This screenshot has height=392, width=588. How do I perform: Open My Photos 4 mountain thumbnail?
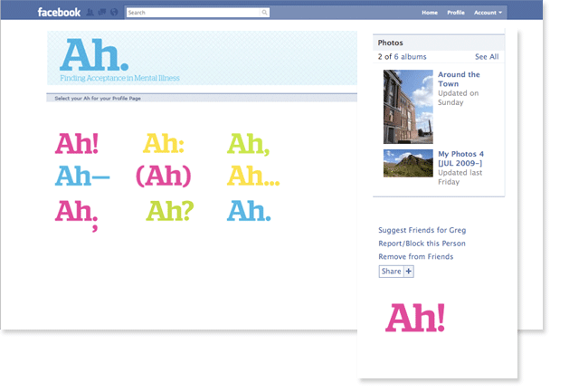408,163
